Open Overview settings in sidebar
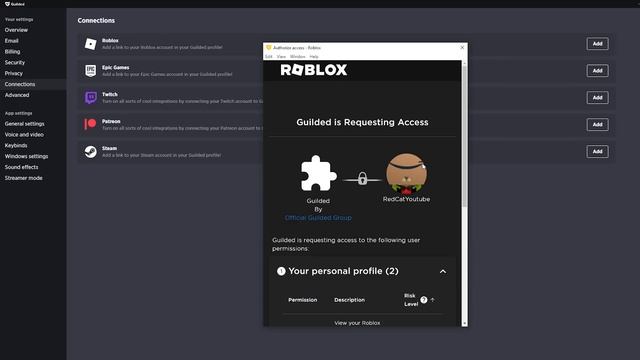The height and width of the screenshot is (360, 640). coord(16,30)
